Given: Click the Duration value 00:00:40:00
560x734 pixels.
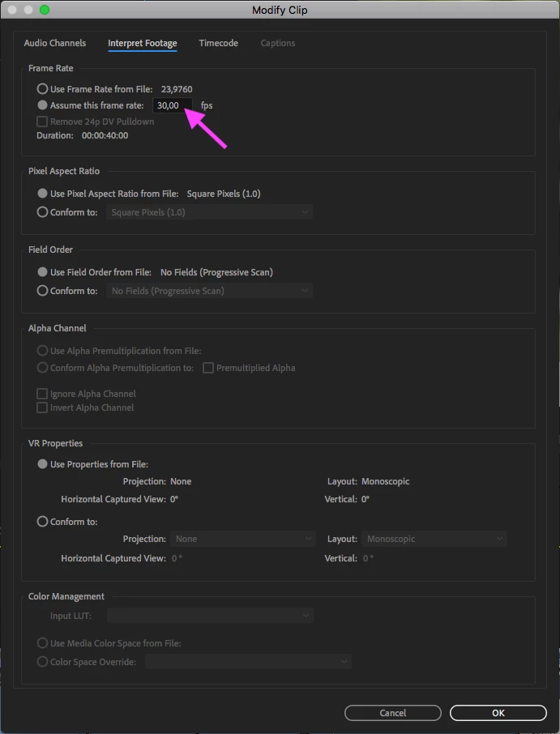Looking at the screenshot, I should 105,135.
